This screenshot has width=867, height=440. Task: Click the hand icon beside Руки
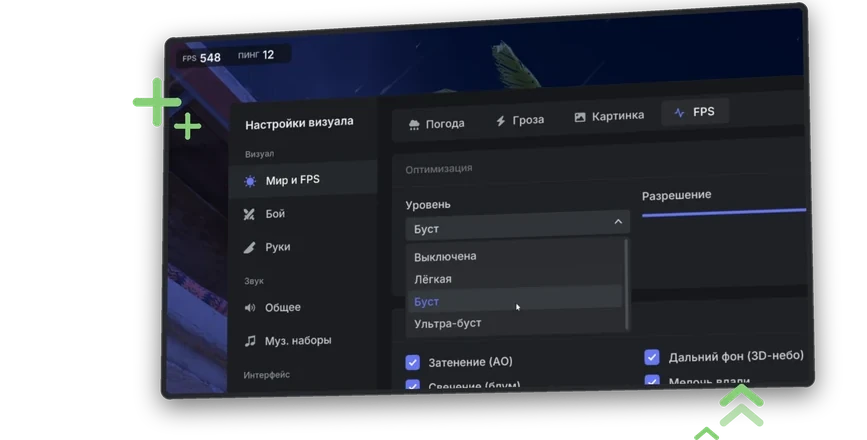[249, 248]
